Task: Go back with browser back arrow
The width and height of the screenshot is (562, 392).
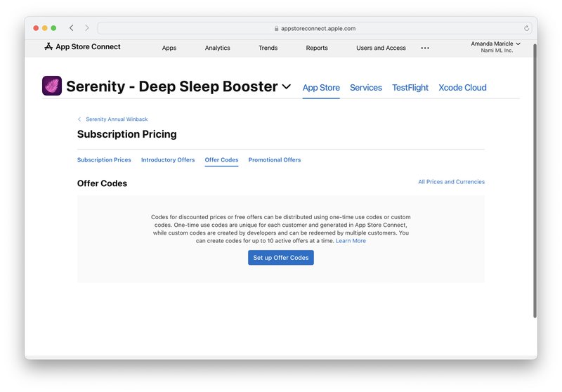Action: (x=72, y=28)
